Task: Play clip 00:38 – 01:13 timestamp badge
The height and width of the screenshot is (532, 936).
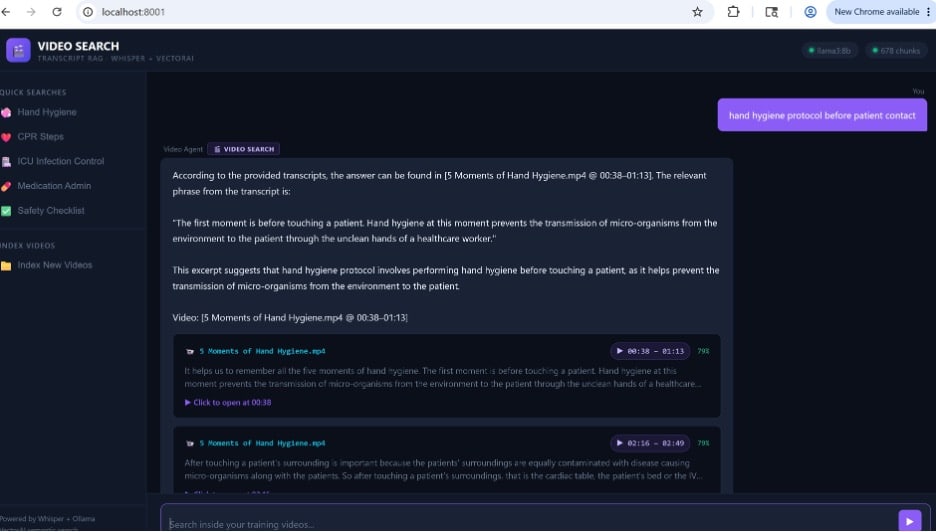Action: pyautogui.click(x=650, y=351)
